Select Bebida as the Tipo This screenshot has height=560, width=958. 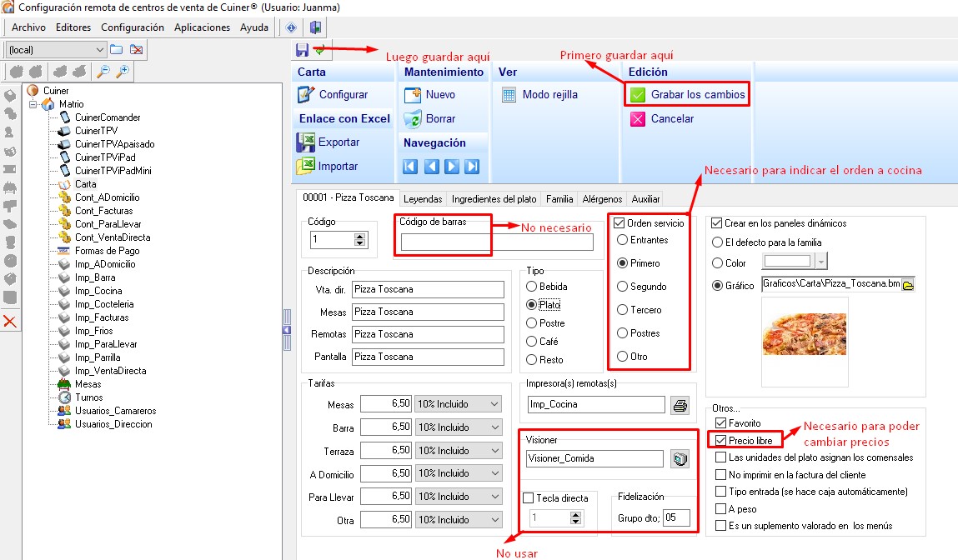(x=532, y=287)
